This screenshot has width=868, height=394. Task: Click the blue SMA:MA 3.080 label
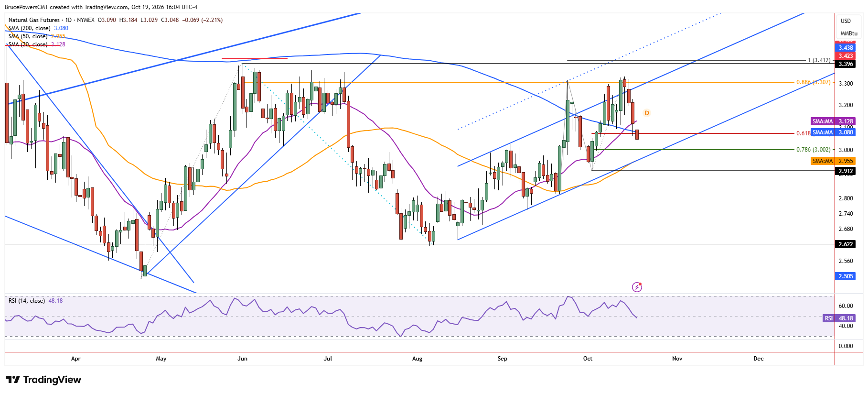click(833, 132)
